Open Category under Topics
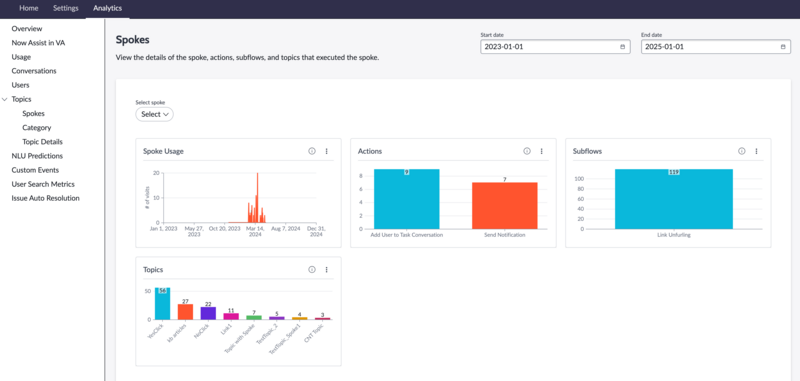This screenshot has width=800, height=381. [x=37, y=128]
